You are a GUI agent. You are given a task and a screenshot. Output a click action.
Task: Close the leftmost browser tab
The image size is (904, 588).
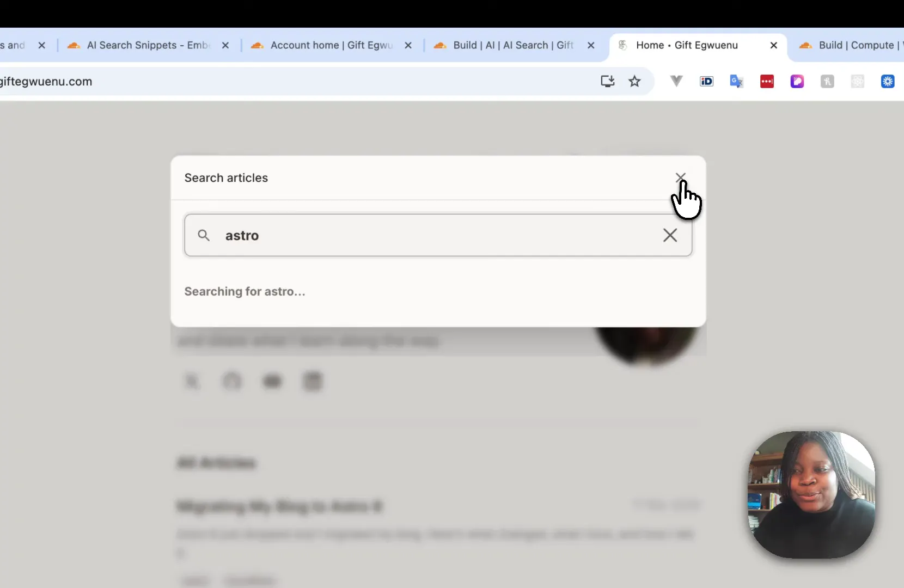42,45
